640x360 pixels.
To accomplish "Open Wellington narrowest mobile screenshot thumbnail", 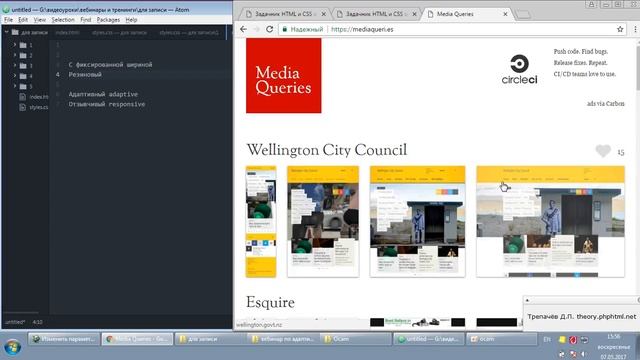I will coord(261,222).
